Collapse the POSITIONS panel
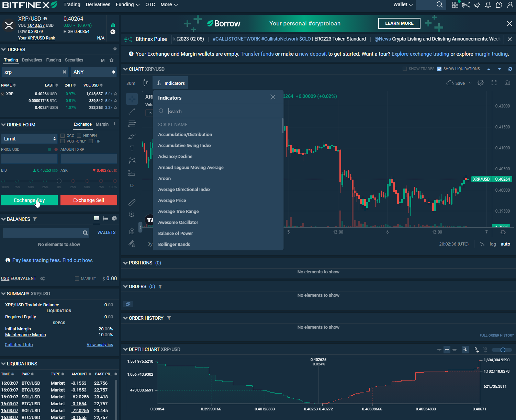 click(x=125, y=263)
